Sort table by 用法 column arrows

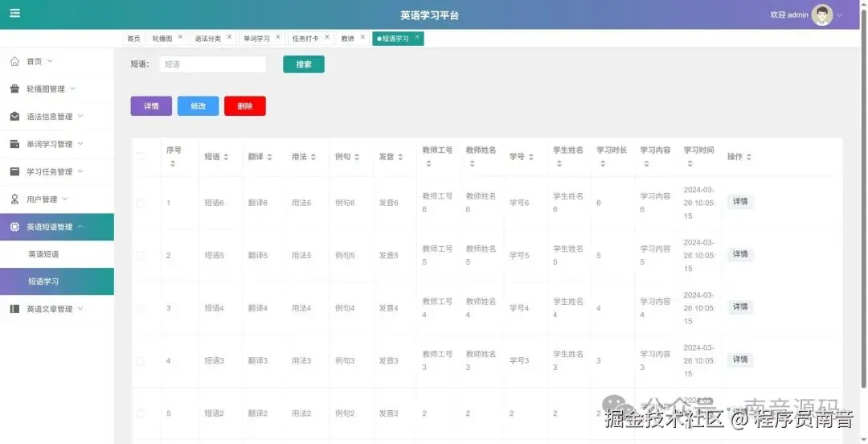click(x=313, y=158)
